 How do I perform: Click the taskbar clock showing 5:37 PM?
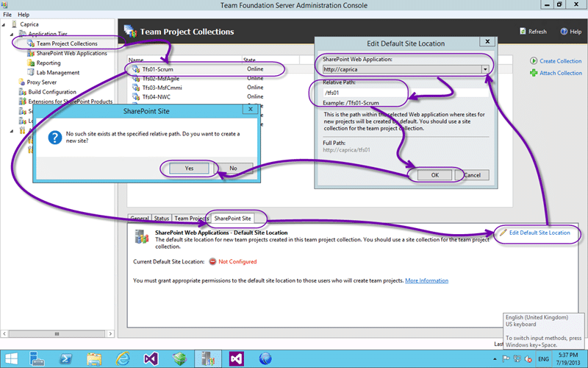coord(567,359)
